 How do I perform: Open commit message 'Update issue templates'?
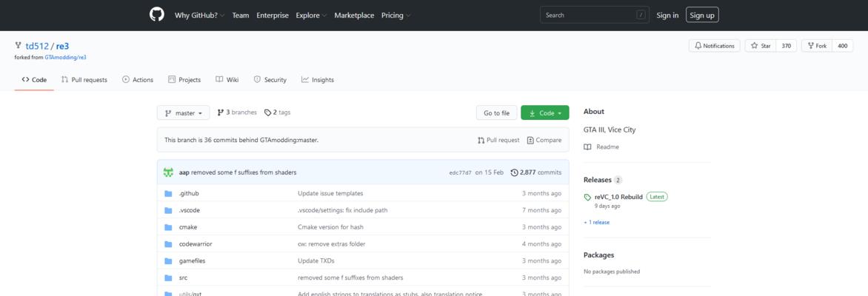[330, 194]
